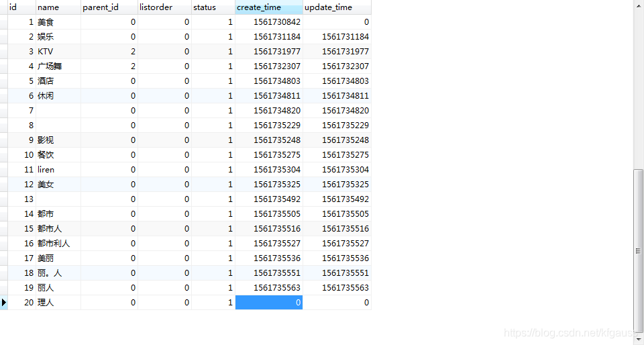Screen dimensions: 644x345
Task: Click id cell 20 in the 理人 row
Action: pos(21,303)
